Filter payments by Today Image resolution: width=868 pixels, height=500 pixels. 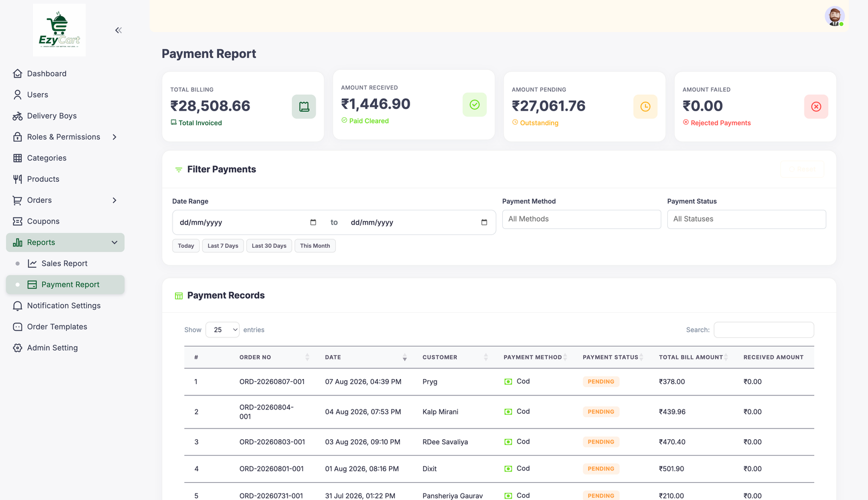[186, 246]
